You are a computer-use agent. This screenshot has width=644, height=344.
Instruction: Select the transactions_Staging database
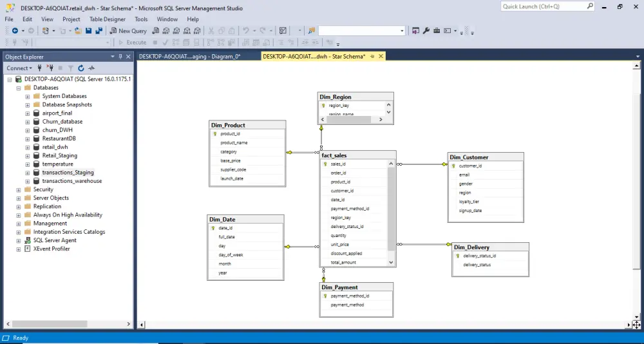point(68,173)
